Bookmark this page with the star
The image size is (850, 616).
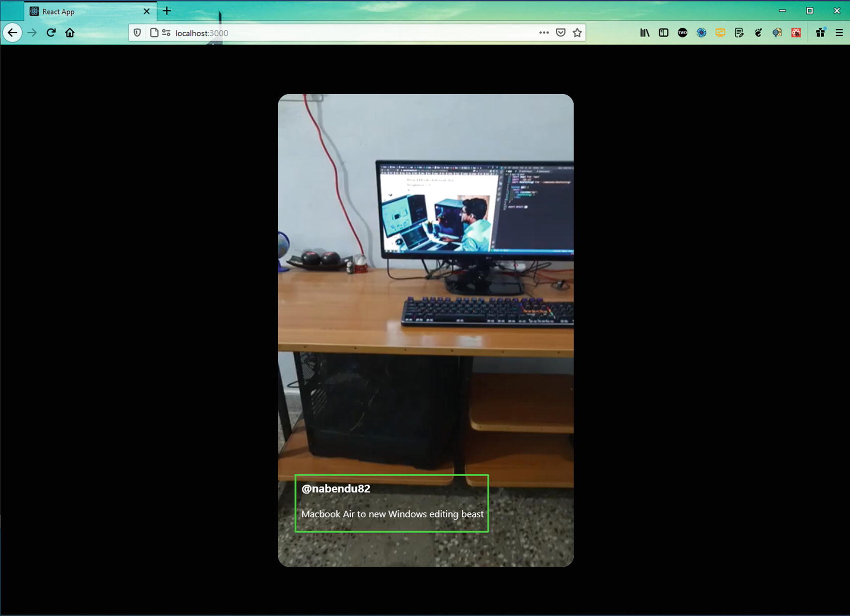pos(577,33)
